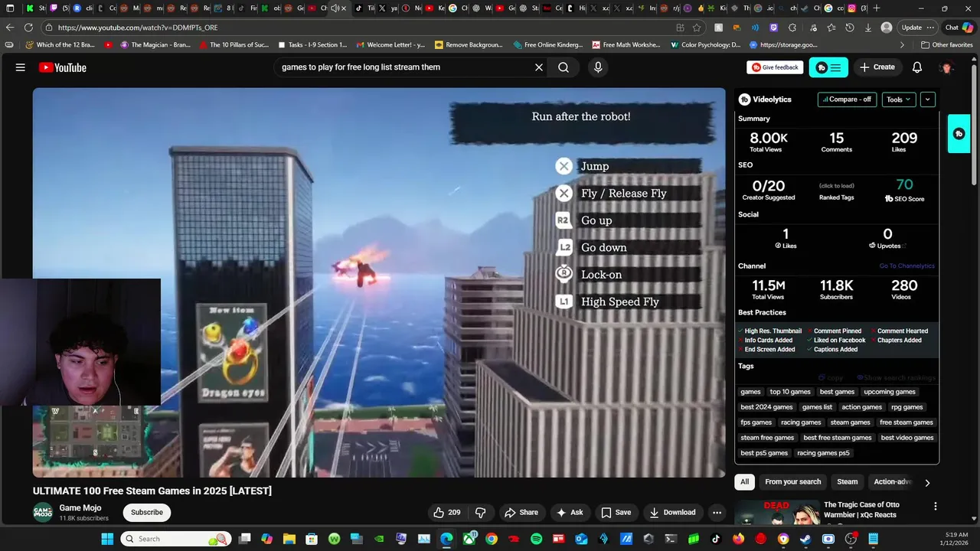Screen dimensions: 980x551
Task: Open the browser profile avatar
Action: [887, 28]
